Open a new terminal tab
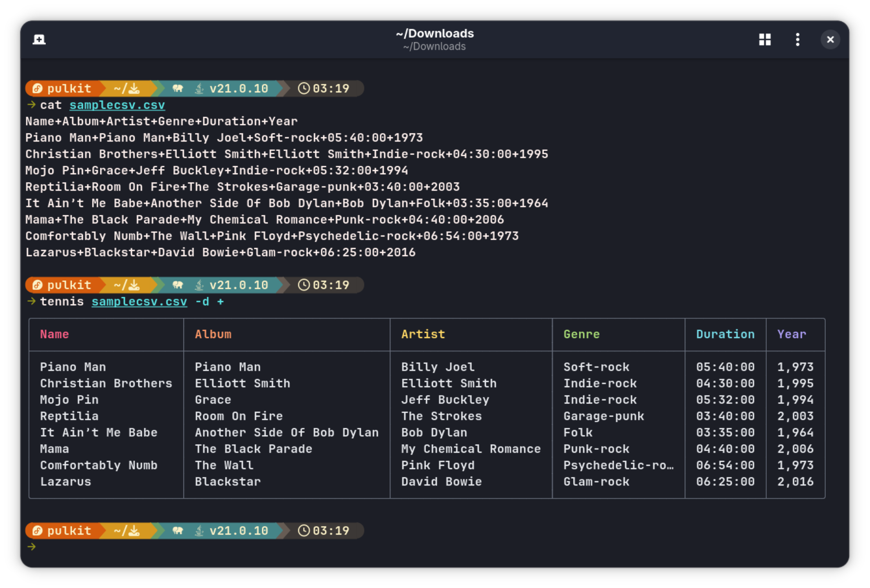The width and height of the screenshot is (870, 588). coord(39,39)
